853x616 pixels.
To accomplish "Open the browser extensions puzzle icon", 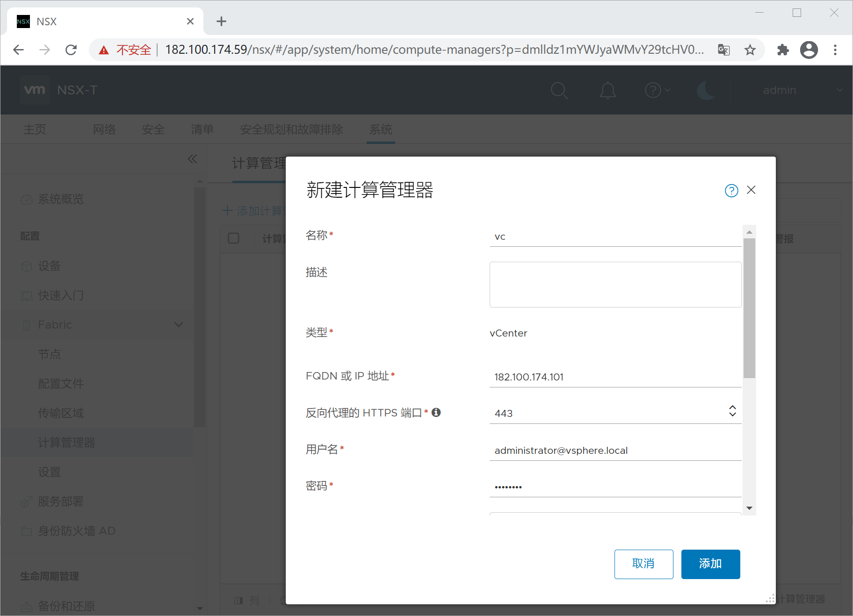I will pos(782,50).
